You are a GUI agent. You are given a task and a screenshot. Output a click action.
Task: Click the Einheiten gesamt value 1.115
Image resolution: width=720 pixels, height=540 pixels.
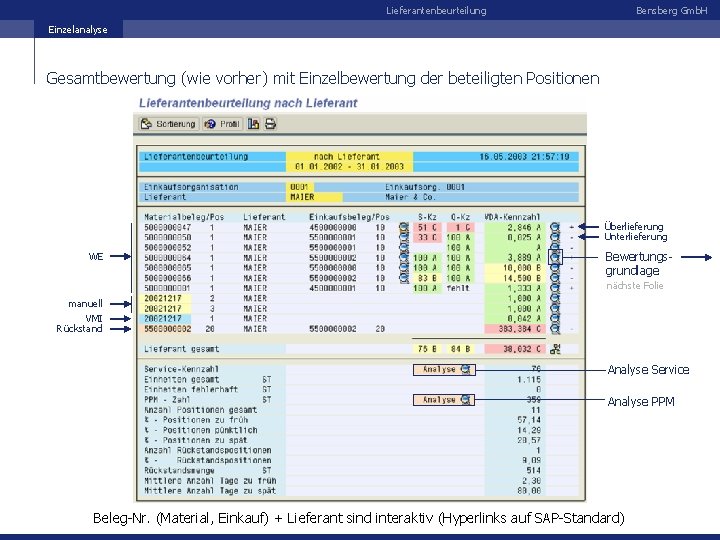coord(529,380)
